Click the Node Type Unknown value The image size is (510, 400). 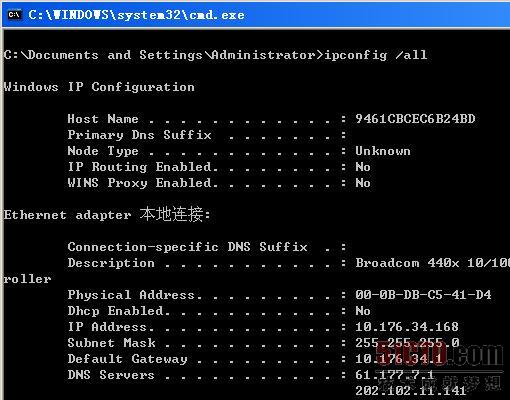pyautogui.click(x=383, y=151)
